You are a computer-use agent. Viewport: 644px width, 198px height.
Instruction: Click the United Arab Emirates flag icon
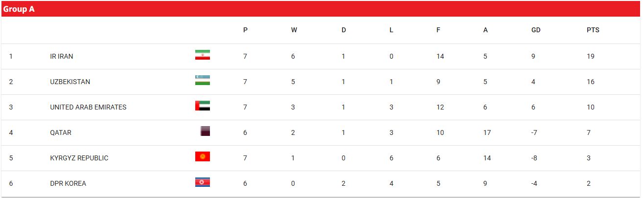pyautogui.click(x=202, y=106)
